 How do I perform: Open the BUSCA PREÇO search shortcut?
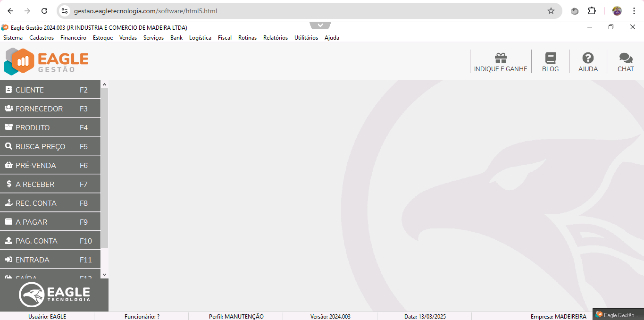(x=50, y=146)
